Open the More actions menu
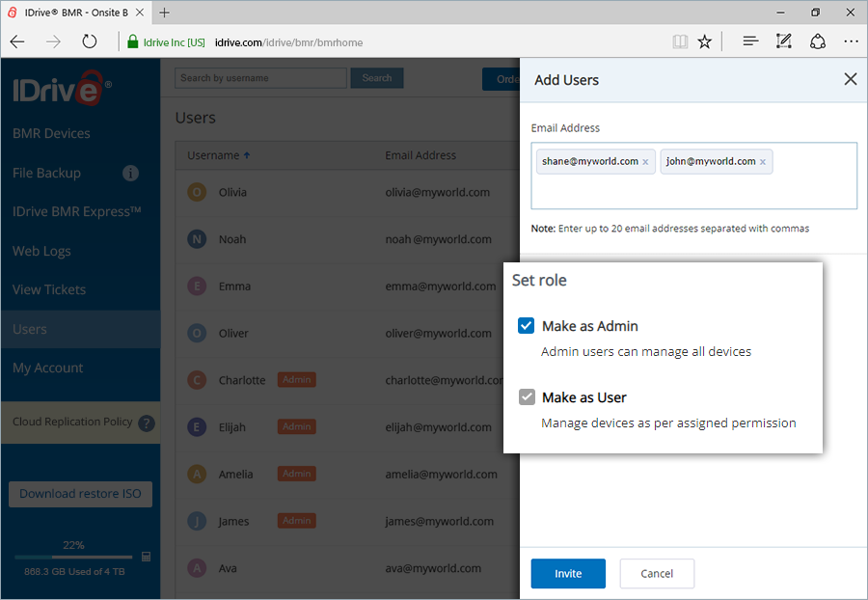 point(851,41)
